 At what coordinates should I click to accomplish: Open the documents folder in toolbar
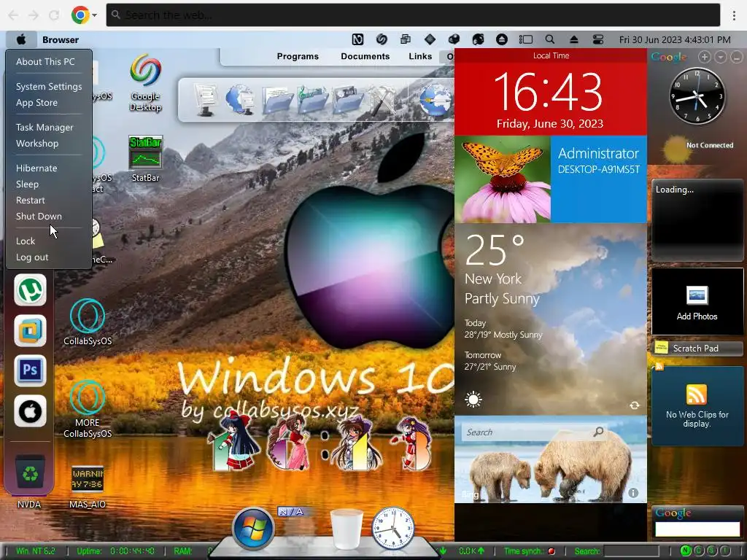coord(277,100)
